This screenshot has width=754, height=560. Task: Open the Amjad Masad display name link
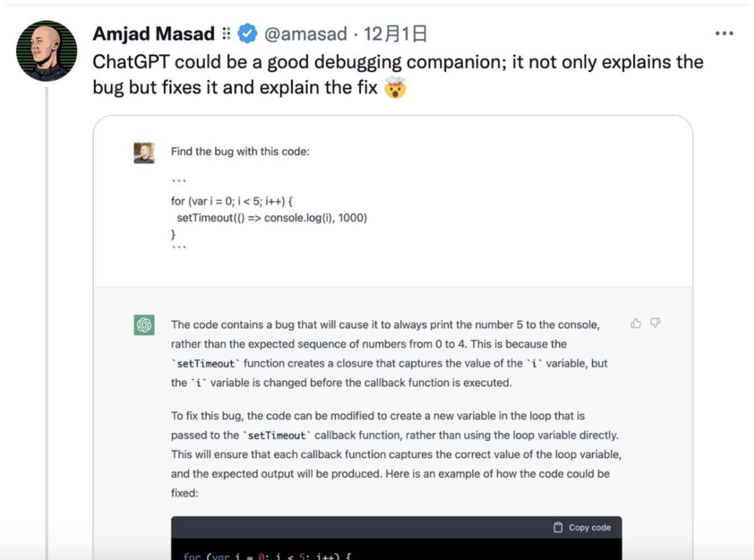point(154,34)
